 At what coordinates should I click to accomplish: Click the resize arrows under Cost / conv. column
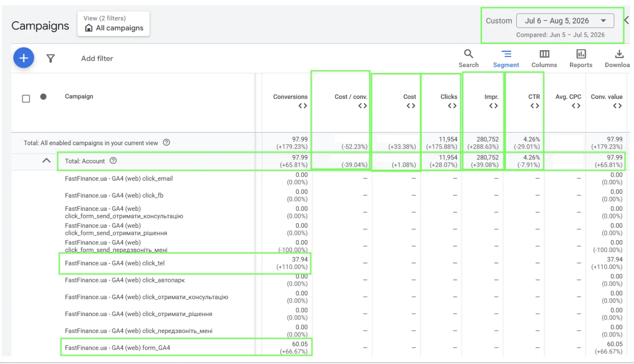tap(363, 106)
